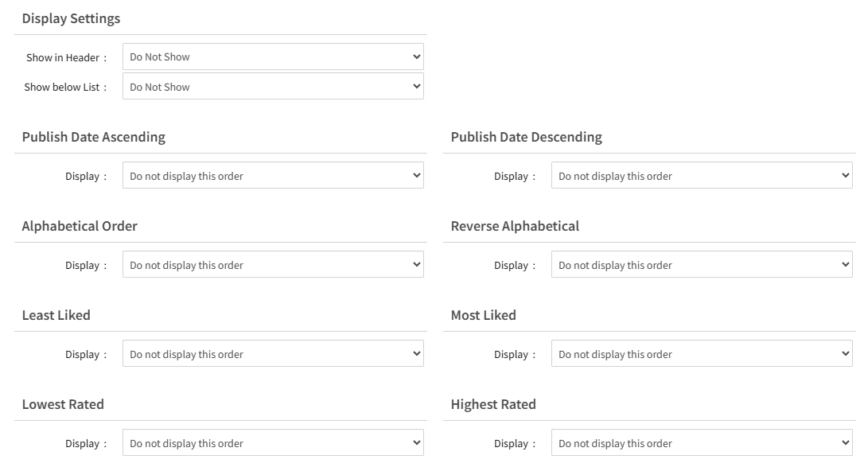Expand the Lowest Rated display dropdown

273,443
